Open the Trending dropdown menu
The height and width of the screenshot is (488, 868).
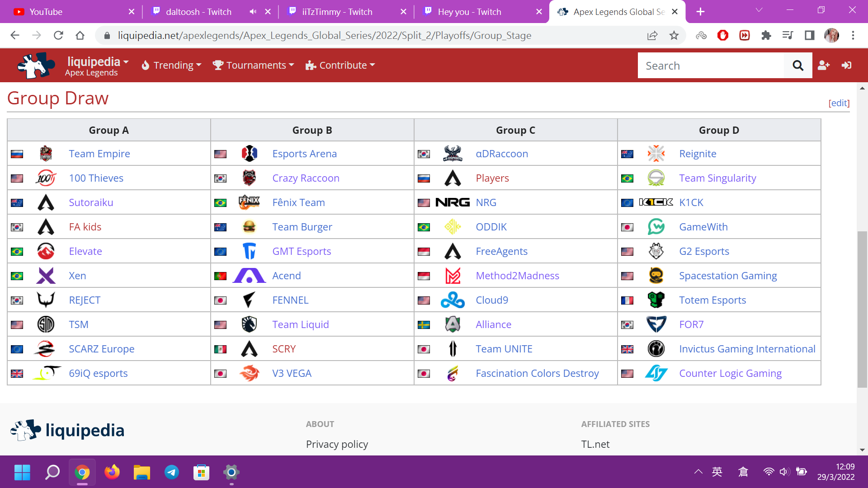(171, 65)
